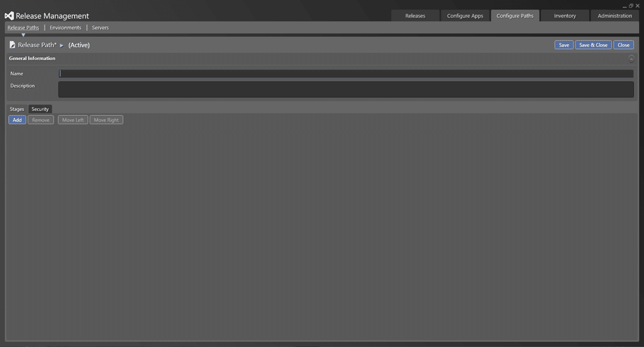Click the breadcrumb arrow after Release Path
The width and height of the screenshot is (644, 347).
(x=62, y=45)
